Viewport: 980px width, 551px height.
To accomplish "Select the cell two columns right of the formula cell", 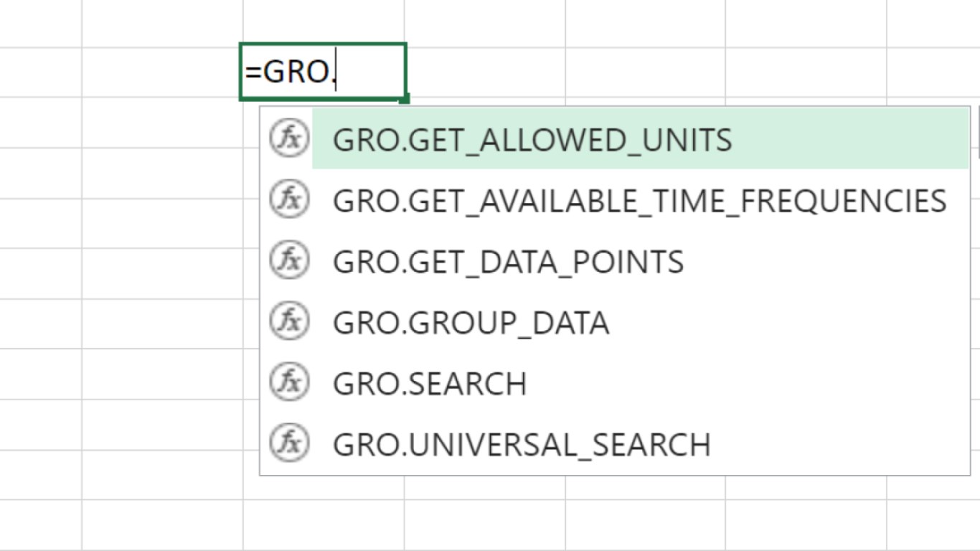I will click(645, 72).
